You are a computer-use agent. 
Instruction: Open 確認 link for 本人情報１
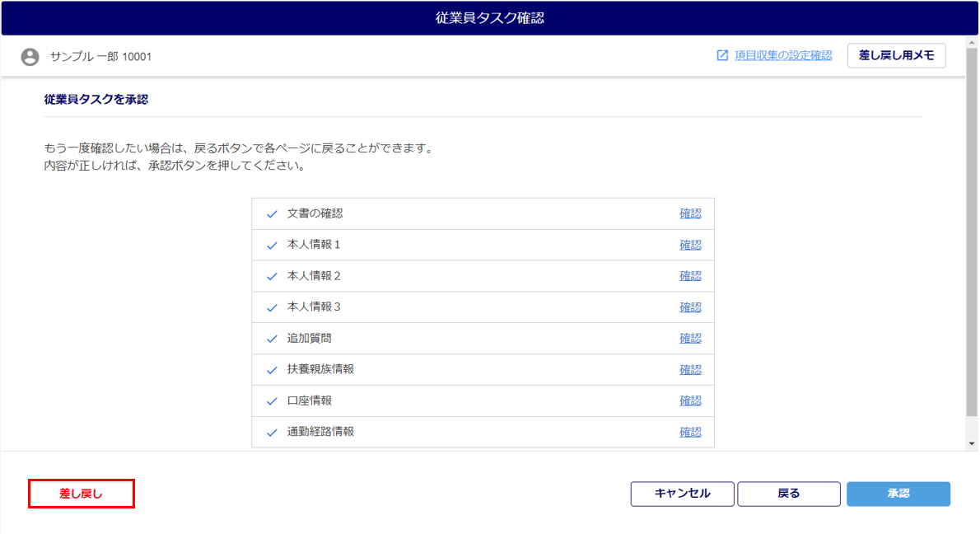[x=690, y=245]
